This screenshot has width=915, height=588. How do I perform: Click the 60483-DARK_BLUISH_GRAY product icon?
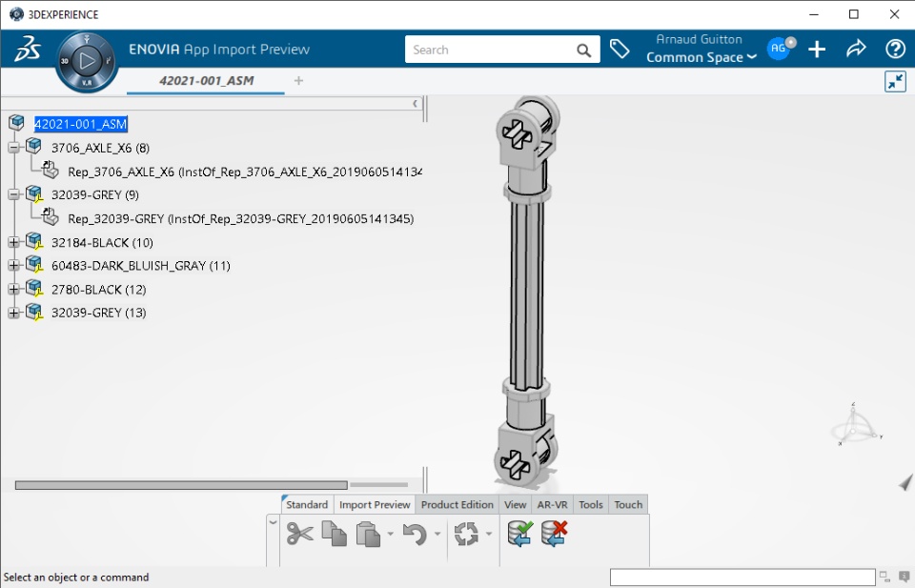coord(34,264)
